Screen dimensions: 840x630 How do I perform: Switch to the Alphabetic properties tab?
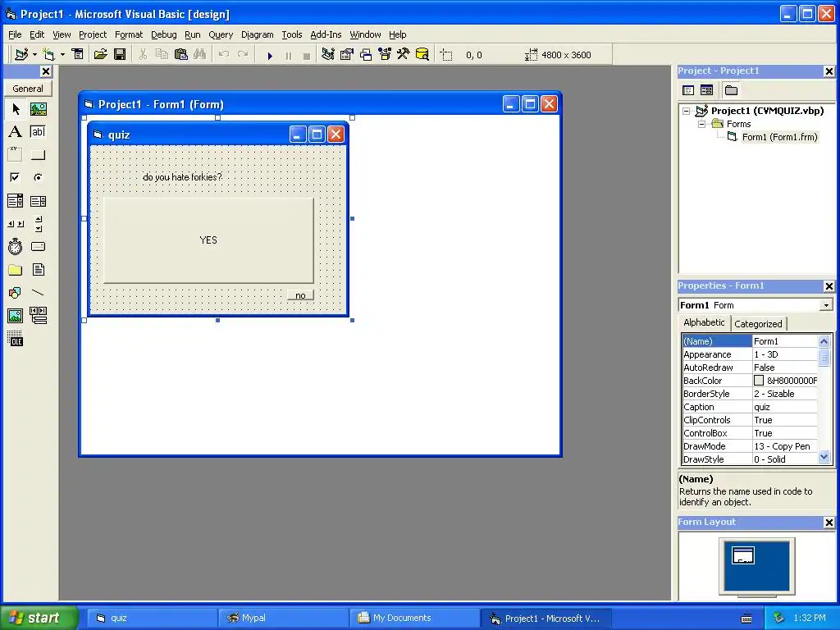[x=704, y=322]
